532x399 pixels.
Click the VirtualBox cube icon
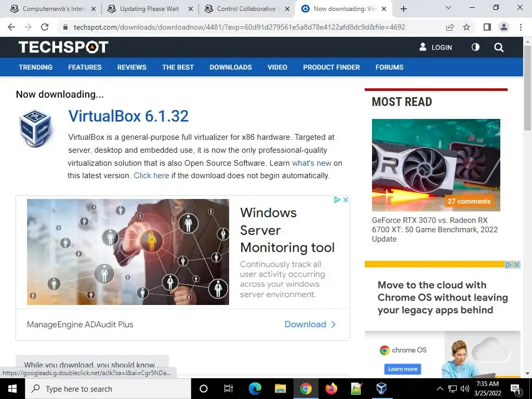coord(35,128)
